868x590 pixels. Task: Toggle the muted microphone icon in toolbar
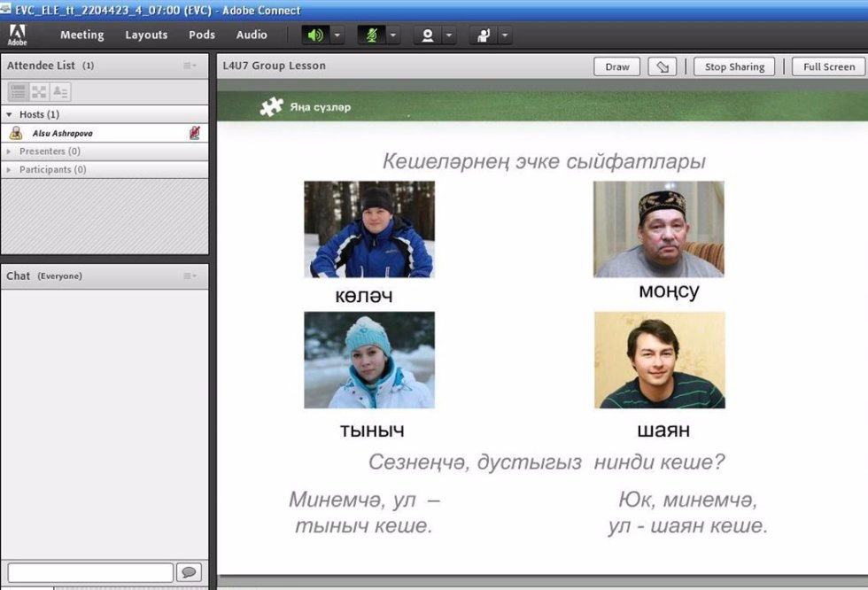pos(371,35)
